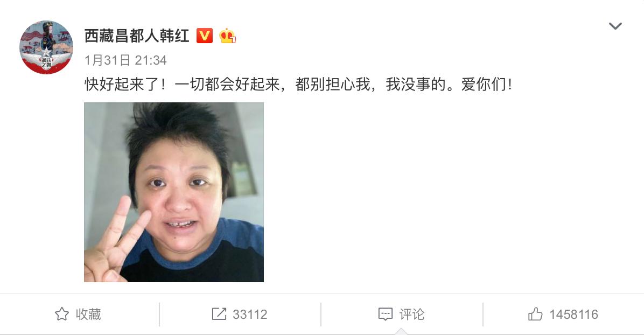Open the 1月31日 21:34 timestamp link
644x335 pixels.
(x=125, y=60)
